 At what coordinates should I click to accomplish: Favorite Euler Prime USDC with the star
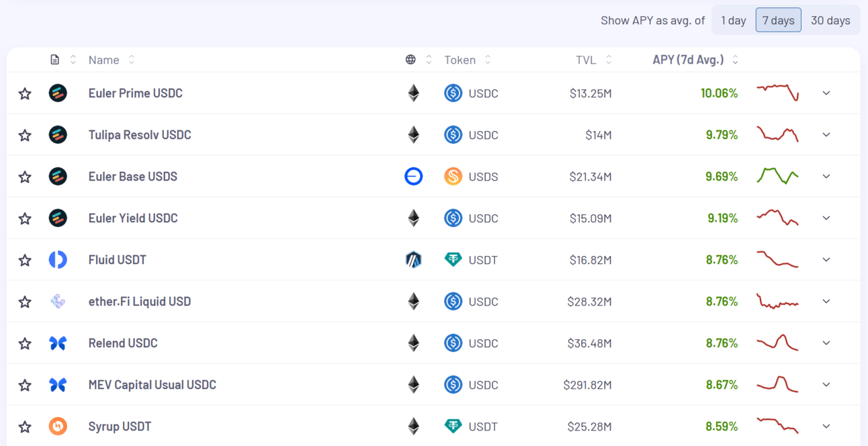pyautogui.click(x=25, y=93)
